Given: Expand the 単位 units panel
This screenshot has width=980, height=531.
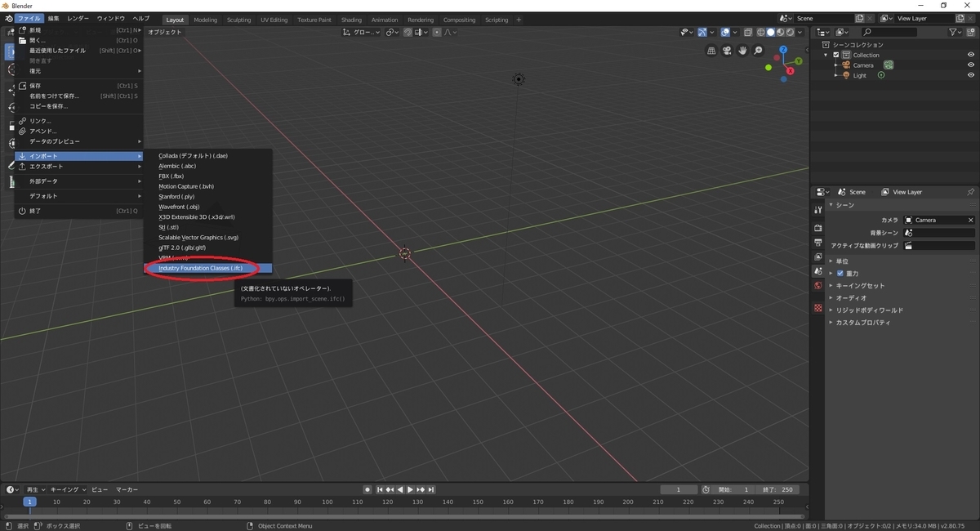Looking at the screenshot, I should point(843,261).
